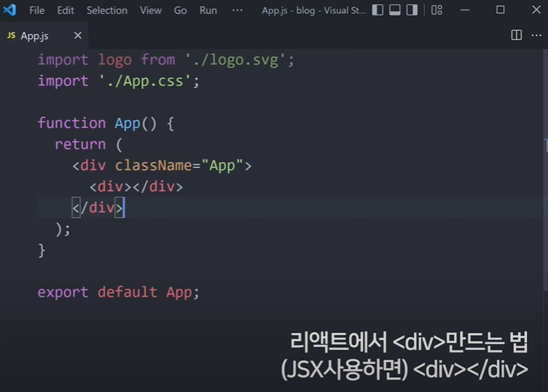Click the 'return' keyword
The height and width of the screenshot is (392, 548).
[80, 144]
